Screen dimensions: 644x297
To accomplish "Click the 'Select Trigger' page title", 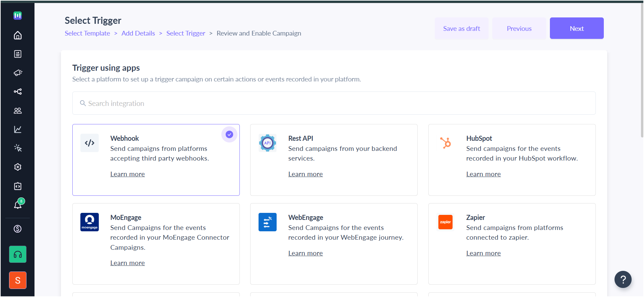I will pyautogui.click(x=93, y=20).
